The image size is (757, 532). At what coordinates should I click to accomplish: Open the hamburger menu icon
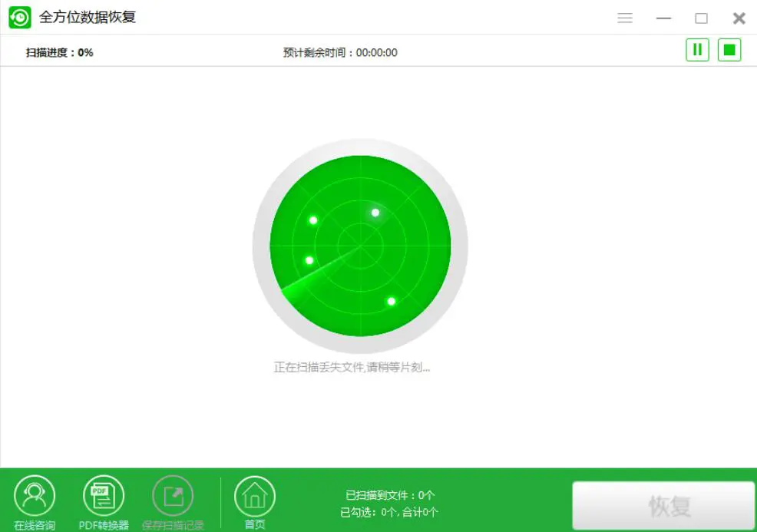tap(625, 17)
